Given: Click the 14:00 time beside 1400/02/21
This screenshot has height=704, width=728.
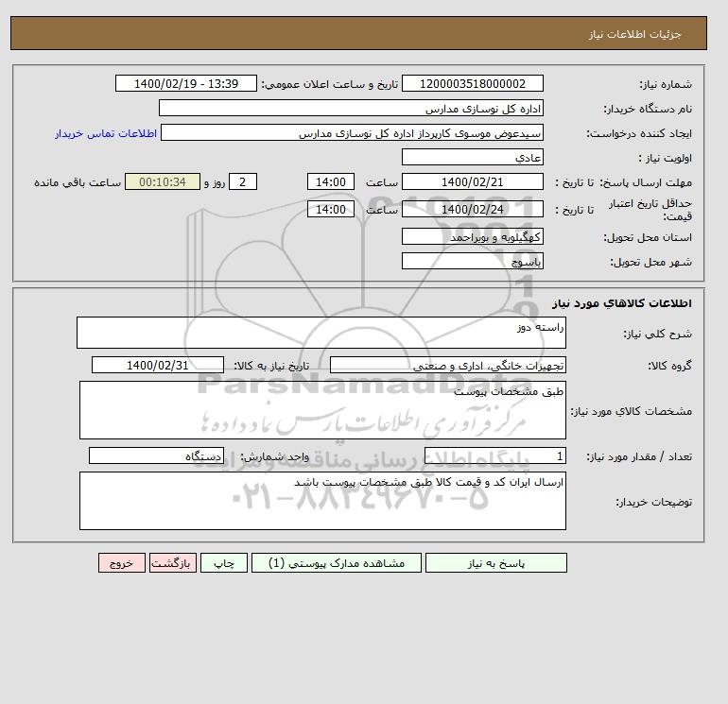Looking at the screenshot, I should tap(331, 182).
